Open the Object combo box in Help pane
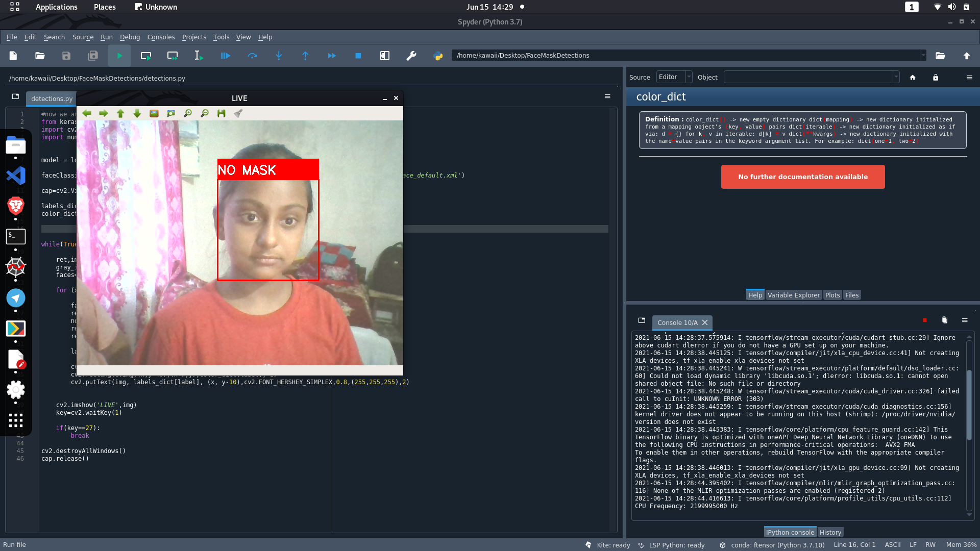The height and width of the screenshot is (551, 980). pyautogui.click(x=811, y=77)
